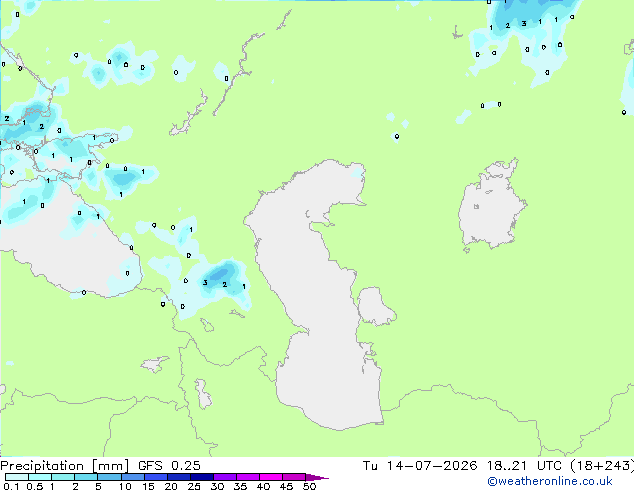Select the 'Precipitation [mm]' title text

(65, 466)
